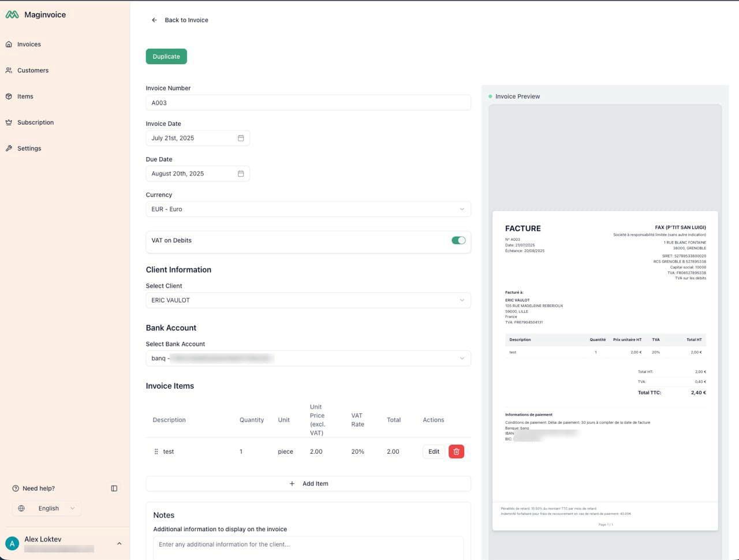Click the Invoices home icon

click(9, 44)
